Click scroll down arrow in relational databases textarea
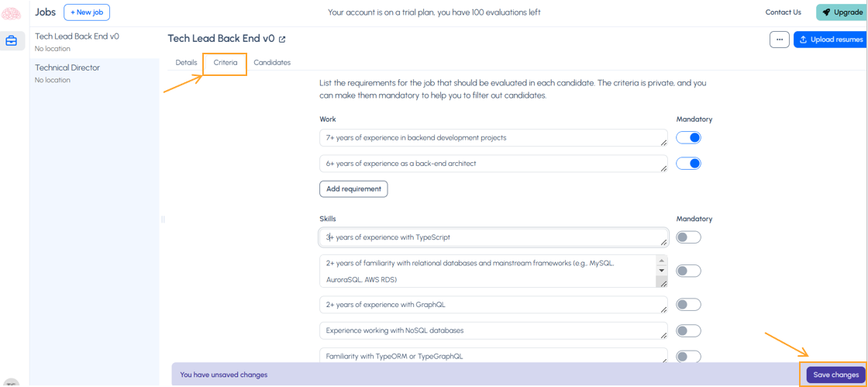868x387 pixels. tap(661, 270)
